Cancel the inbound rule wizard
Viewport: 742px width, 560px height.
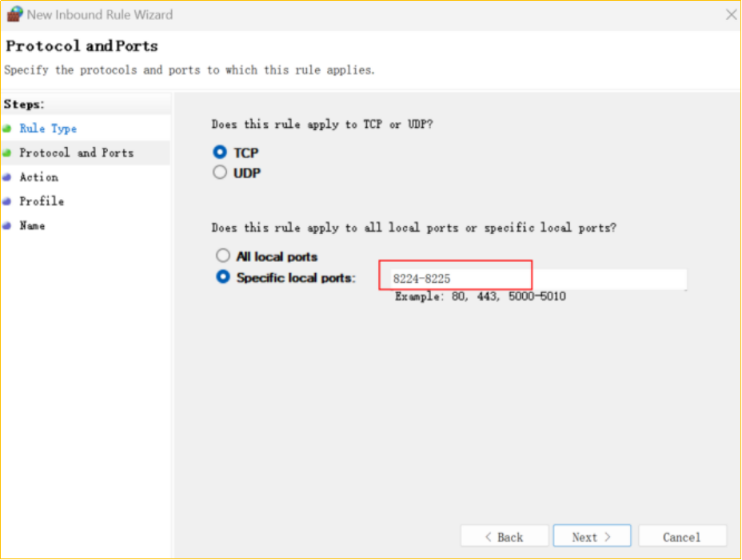coord(681,537)
